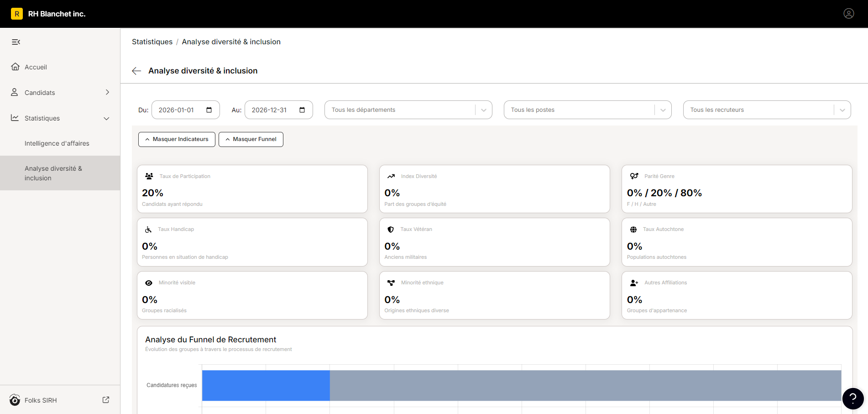Open Statistiques menu item
Viewport: 868px width, 414px height.
coord(60,118)
